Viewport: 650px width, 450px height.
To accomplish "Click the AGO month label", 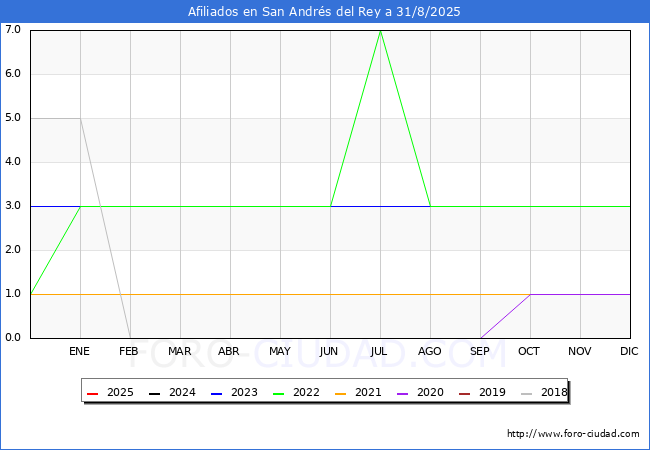I will point(430,351).
